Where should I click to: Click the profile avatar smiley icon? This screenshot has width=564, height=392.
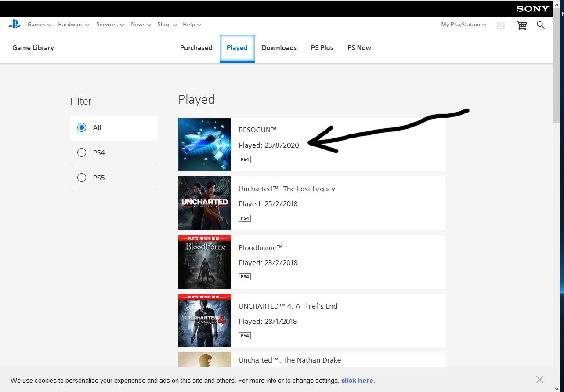501,25
